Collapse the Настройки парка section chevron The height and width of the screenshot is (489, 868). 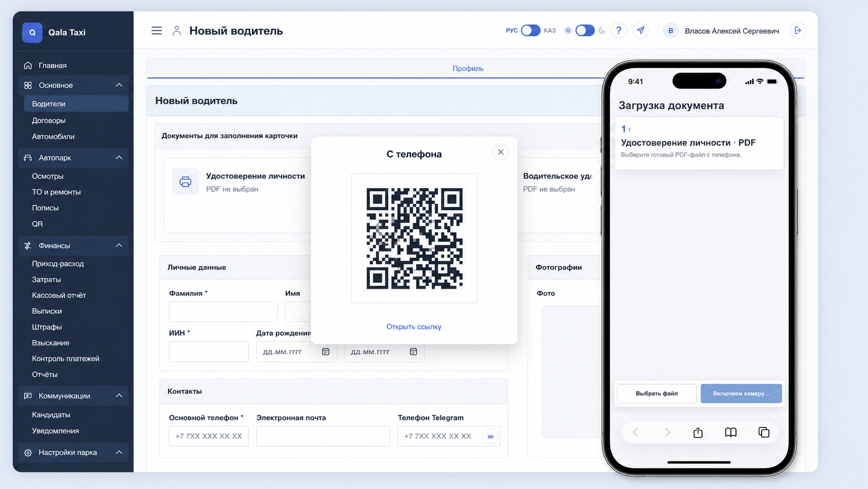point(119,453)
